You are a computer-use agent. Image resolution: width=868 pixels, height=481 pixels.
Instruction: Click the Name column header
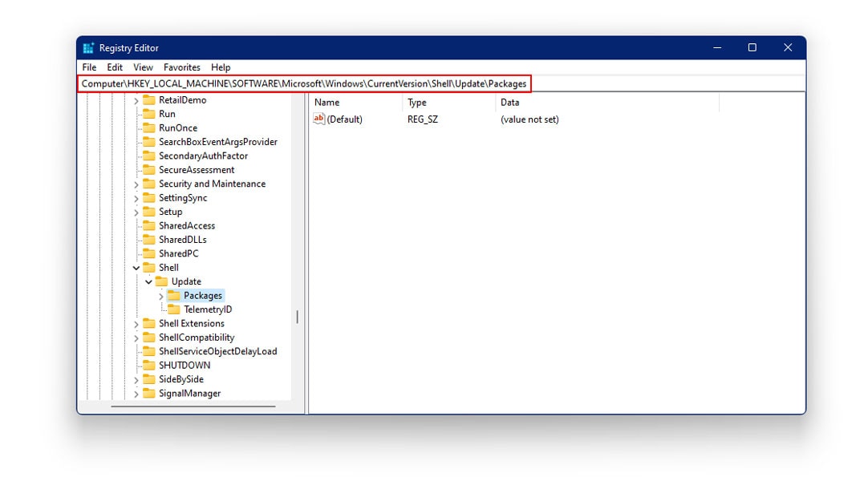click(x=356, y=103)
